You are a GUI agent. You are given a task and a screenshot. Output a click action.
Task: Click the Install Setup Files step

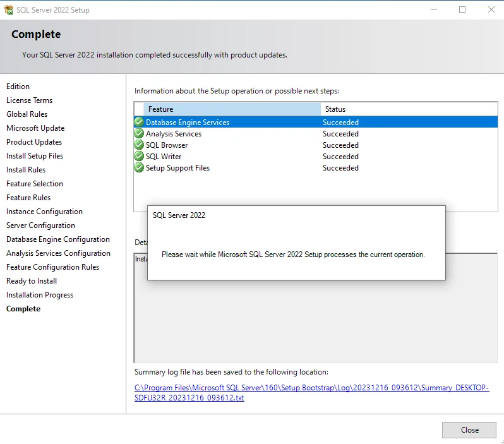pyautogui.click(x=35, y=156)
